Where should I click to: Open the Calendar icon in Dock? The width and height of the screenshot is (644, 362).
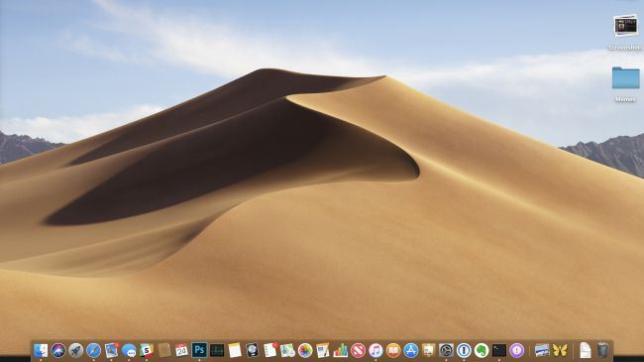181,350
